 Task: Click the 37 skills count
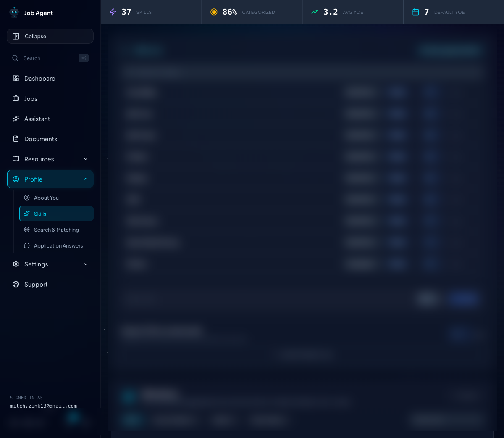coord(126,12)
